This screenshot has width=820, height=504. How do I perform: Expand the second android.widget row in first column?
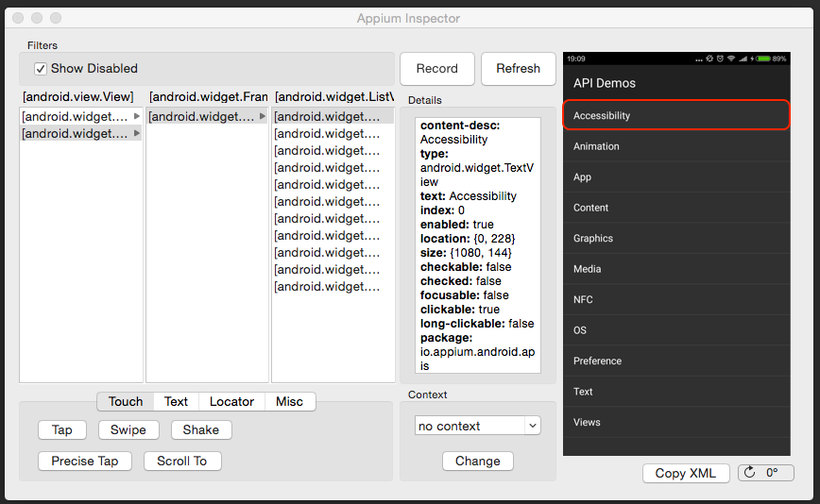point(137,134)
